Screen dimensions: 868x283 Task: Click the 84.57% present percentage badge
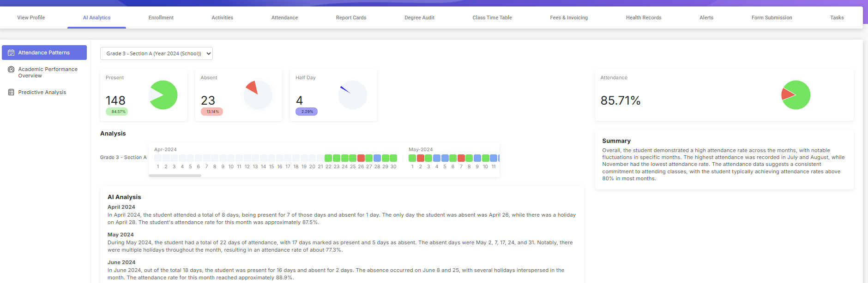pyautogui.click(x=117, y=112)
